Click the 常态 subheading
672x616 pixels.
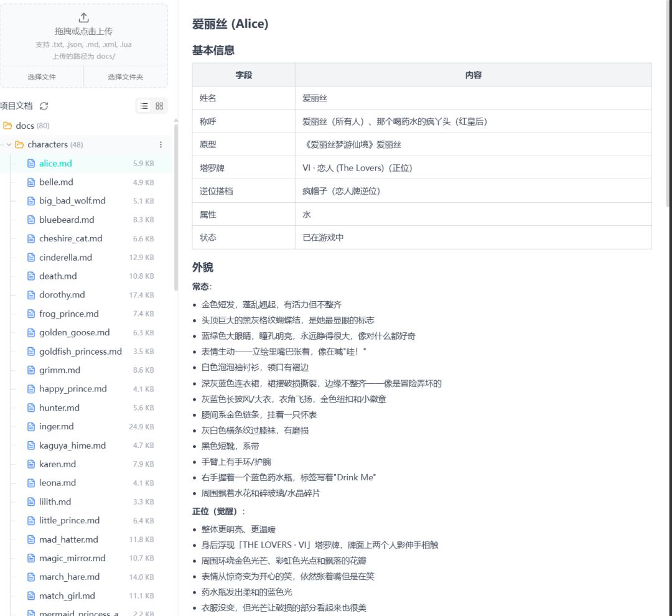(202, 286)
